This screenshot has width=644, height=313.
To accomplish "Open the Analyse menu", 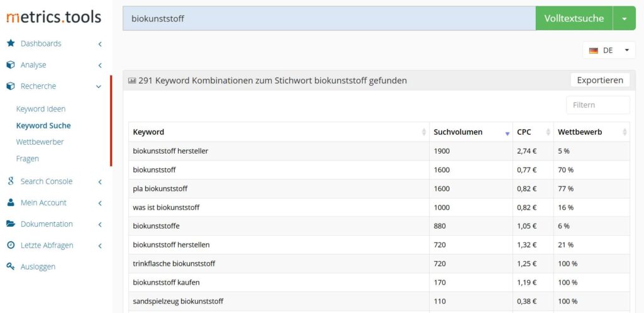I will [x=33, y=65].
